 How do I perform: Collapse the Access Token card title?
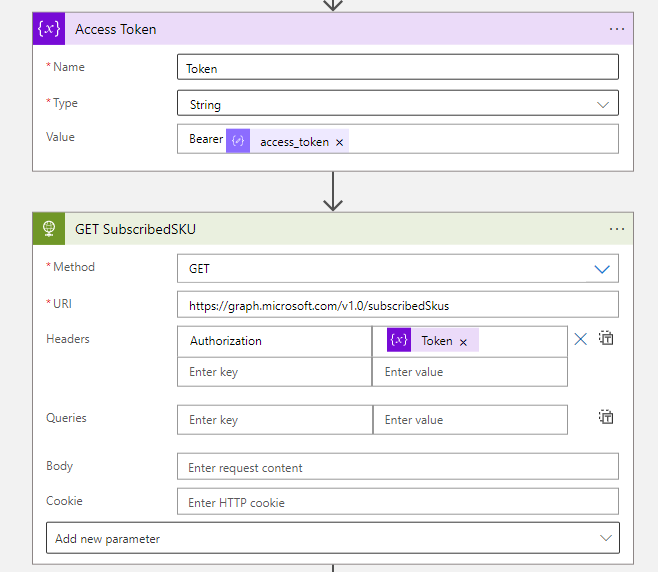coord(115,29)
